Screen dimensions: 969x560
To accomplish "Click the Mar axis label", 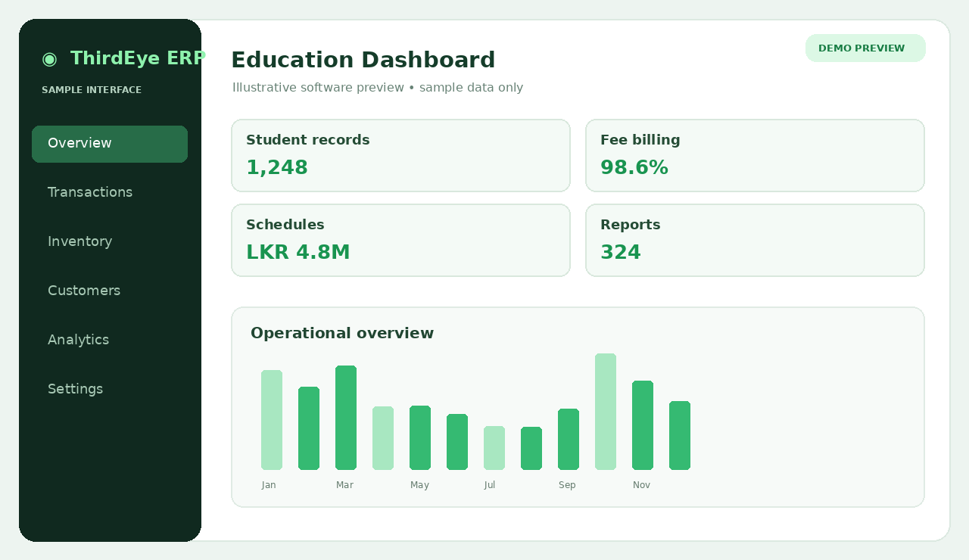I will (345, 485).
